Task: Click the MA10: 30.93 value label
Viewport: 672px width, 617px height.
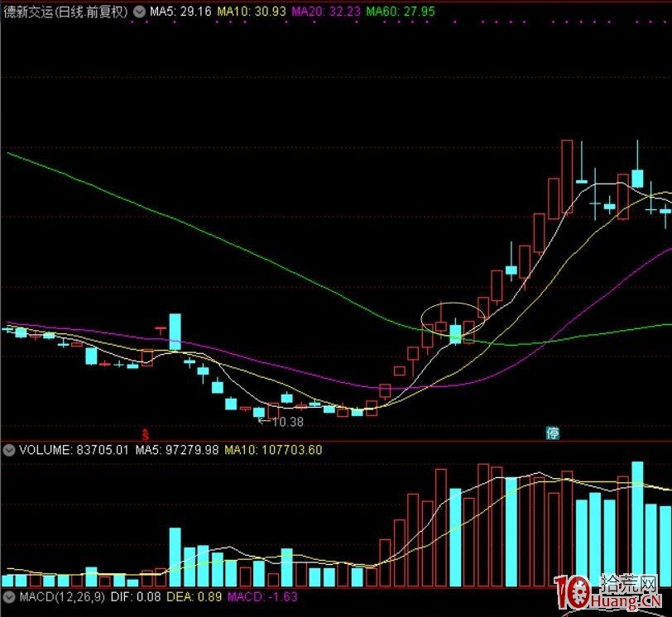Action: tap(251, 12)
